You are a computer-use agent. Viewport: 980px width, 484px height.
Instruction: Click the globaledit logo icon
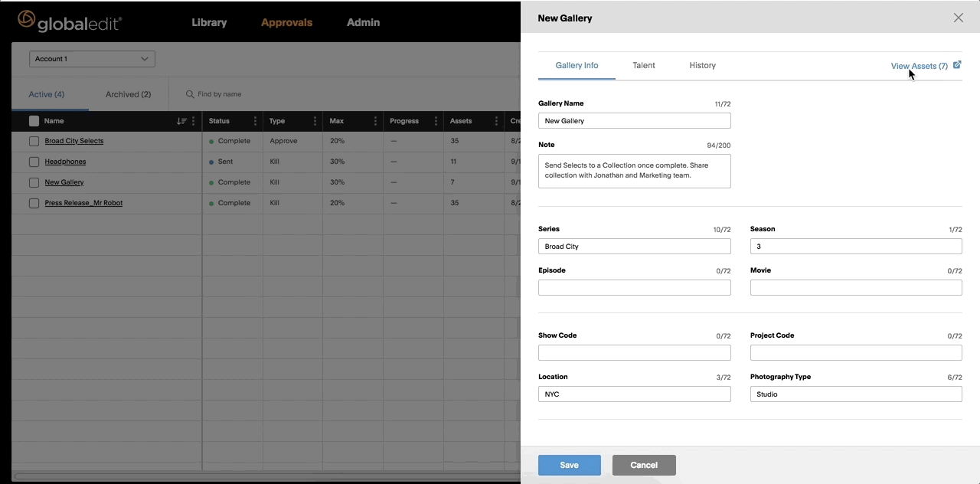(x=26, y=20)
